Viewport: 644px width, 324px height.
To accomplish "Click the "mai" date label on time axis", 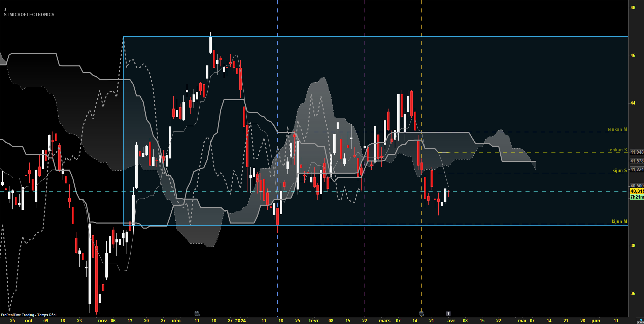I will [x=522, y=321].
